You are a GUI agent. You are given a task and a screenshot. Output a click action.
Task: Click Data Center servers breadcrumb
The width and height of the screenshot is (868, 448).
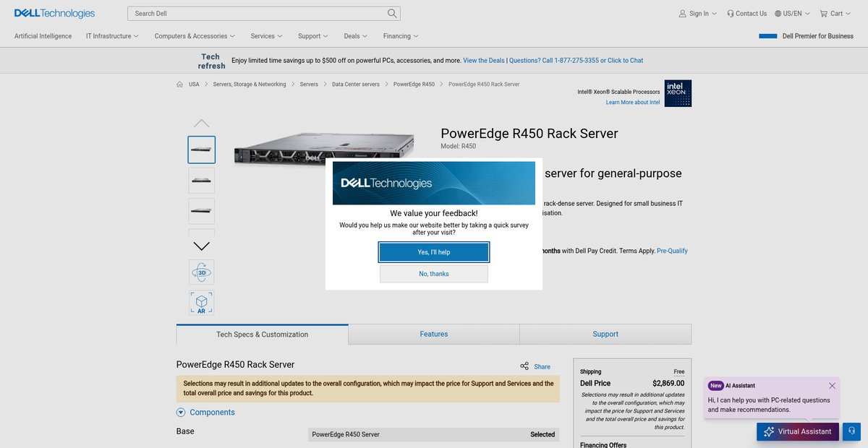[356, 85]
